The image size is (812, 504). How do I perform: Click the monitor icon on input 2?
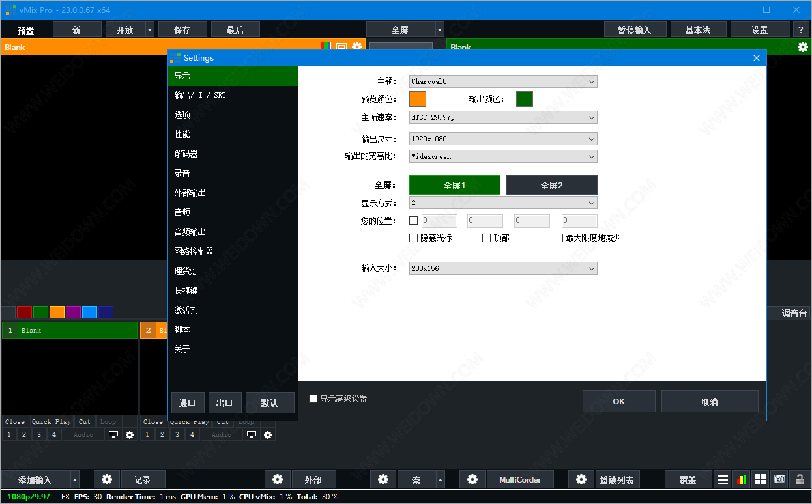(x=252, y=434)
